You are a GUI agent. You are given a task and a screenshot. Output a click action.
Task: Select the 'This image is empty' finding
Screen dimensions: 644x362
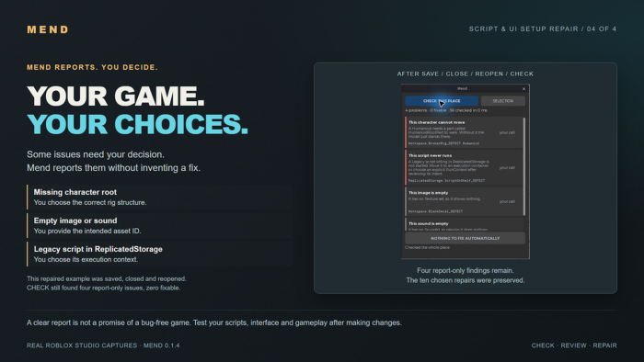pos(464,201)
